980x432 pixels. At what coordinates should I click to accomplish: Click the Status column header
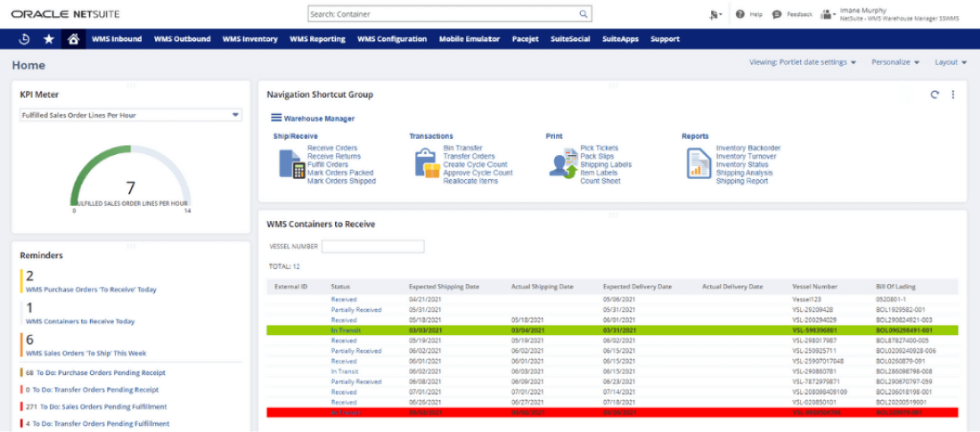[x=340, y=287]
